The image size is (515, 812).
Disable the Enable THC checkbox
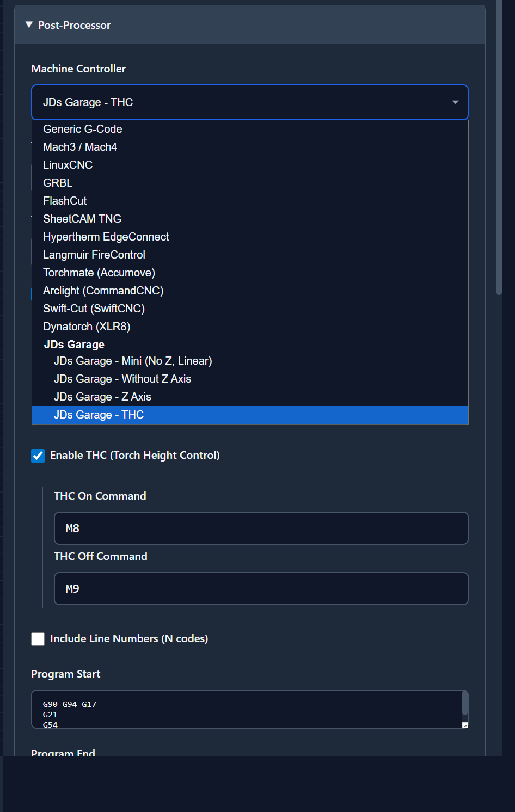[x=38, y=456]
